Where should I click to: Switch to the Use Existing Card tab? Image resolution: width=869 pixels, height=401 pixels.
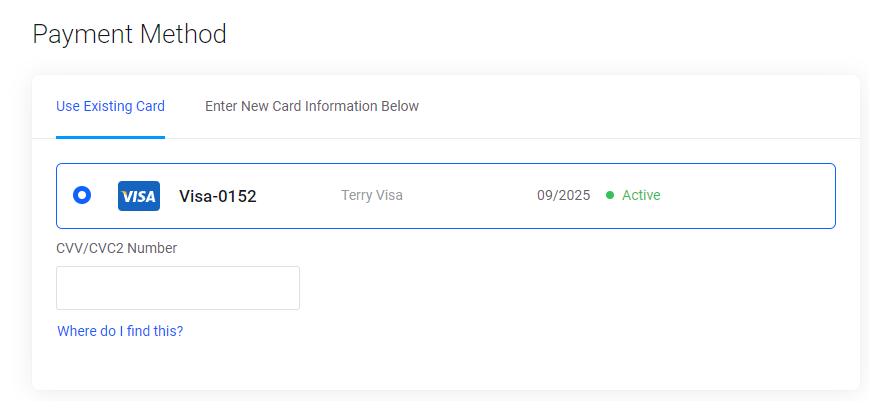pyautogui.click(x=110, y=106)
